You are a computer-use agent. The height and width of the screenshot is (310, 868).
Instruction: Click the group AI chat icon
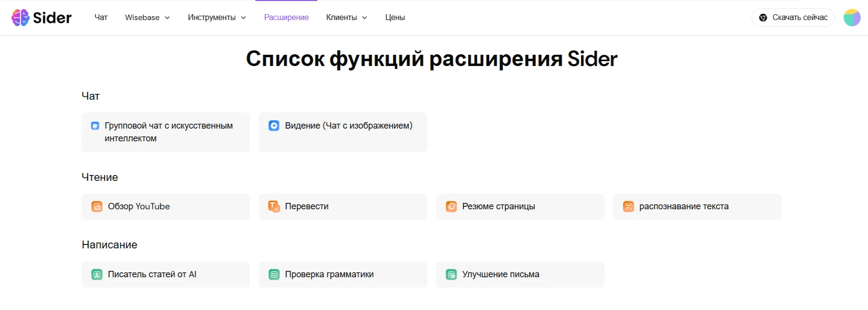coord(95,126)
